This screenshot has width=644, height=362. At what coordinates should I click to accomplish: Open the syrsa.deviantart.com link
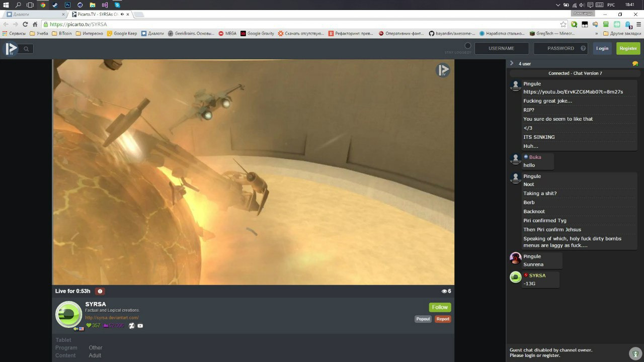[112, 318]
